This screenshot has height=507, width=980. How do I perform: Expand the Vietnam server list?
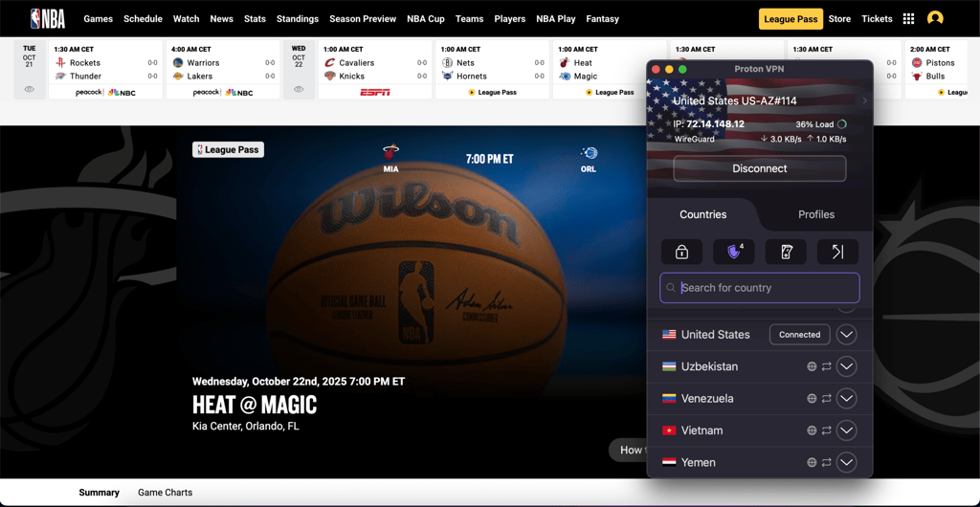tap(846, 430)
